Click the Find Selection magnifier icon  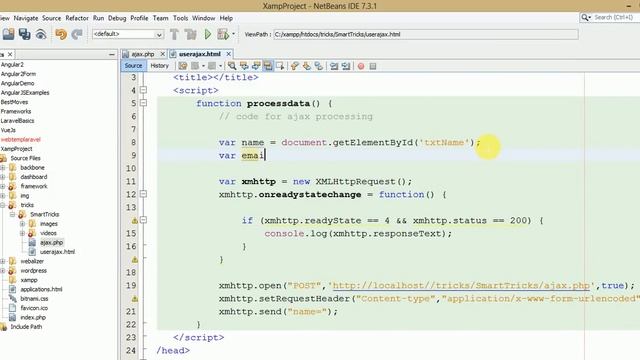pyautogui.click(x=232, y=66)
